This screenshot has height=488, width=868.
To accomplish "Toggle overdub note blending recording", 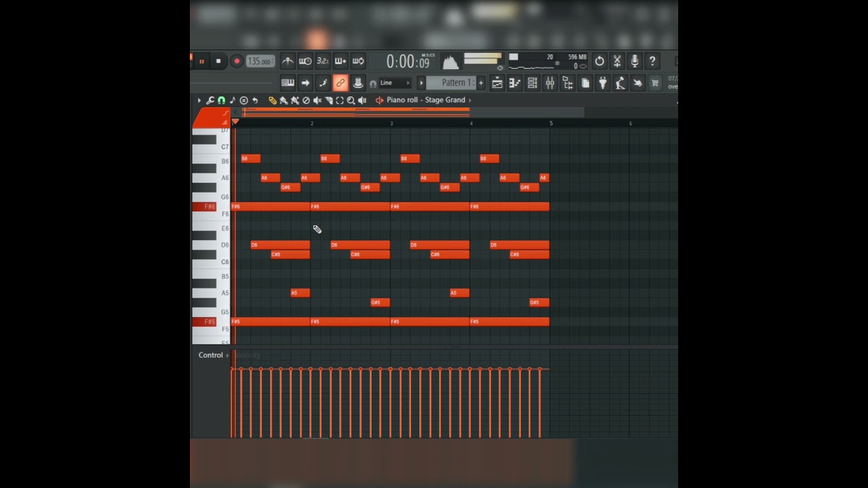I will coord(340,61).
